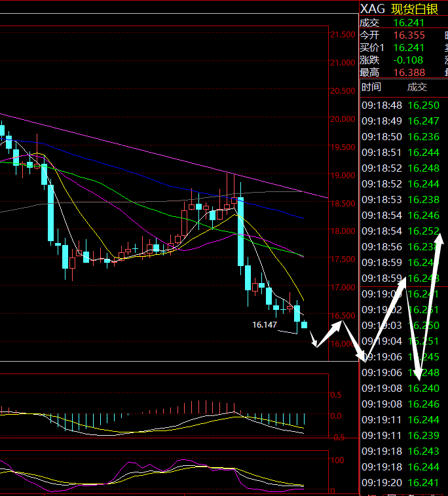Click the 09:18:51 tick time cell
The width and height of the screenshot is (448, 496).
point(382,153)
